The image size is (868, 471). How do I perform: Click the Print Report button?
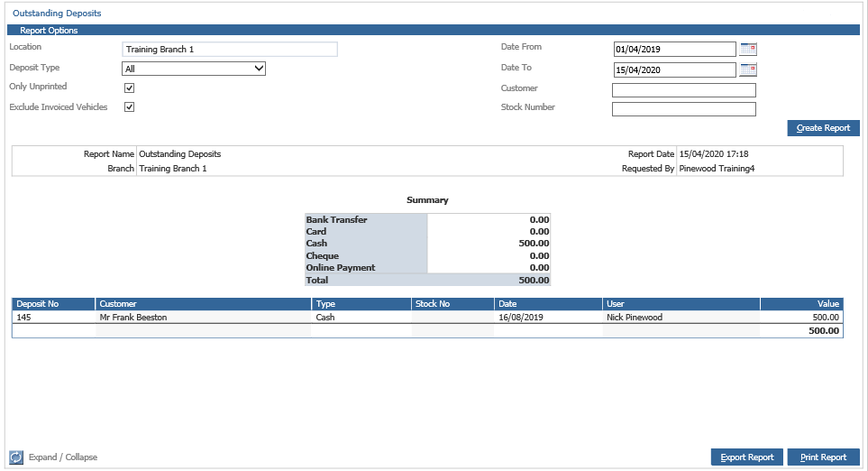click(x=823, y=457)
